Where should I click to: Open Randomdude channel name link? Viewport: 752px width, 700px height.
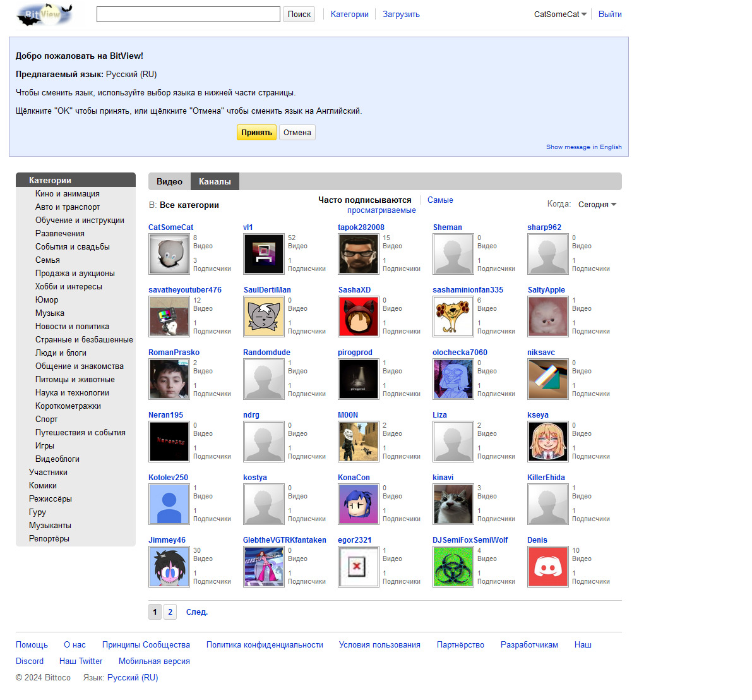[x=266, y=352]
